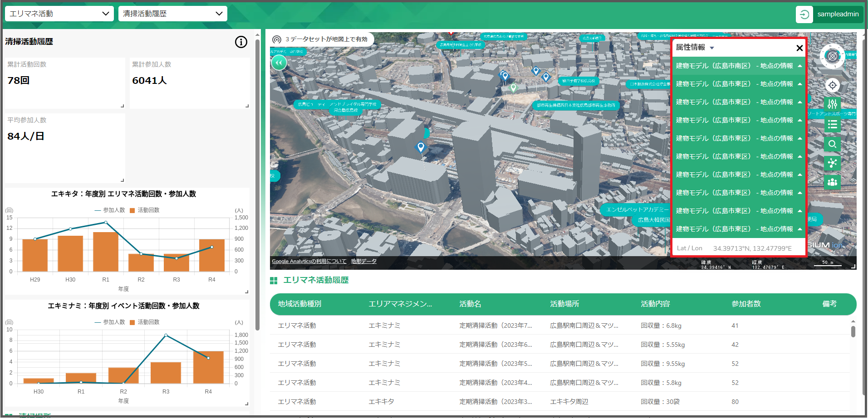The height and width of the screenshot is (418, 868).
Task: Open the 地形データ link
Action: point(363,261)
